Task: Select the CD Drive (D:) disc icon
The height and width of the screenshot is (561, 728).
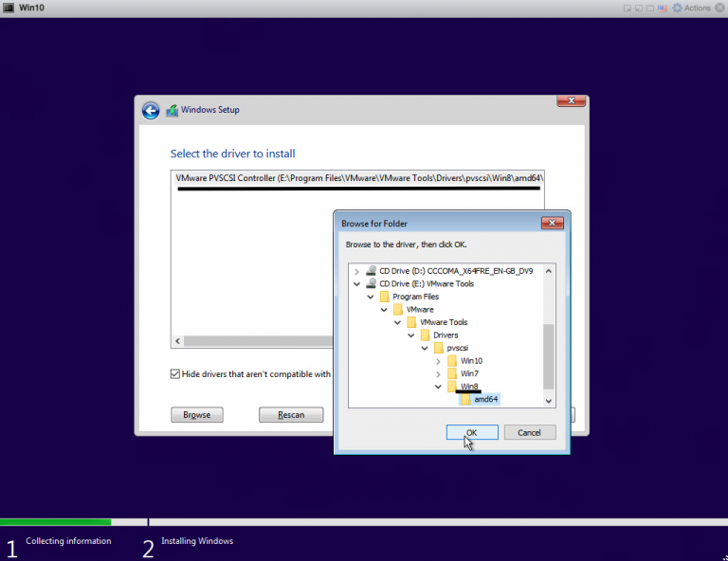Action: pos(371,270)
